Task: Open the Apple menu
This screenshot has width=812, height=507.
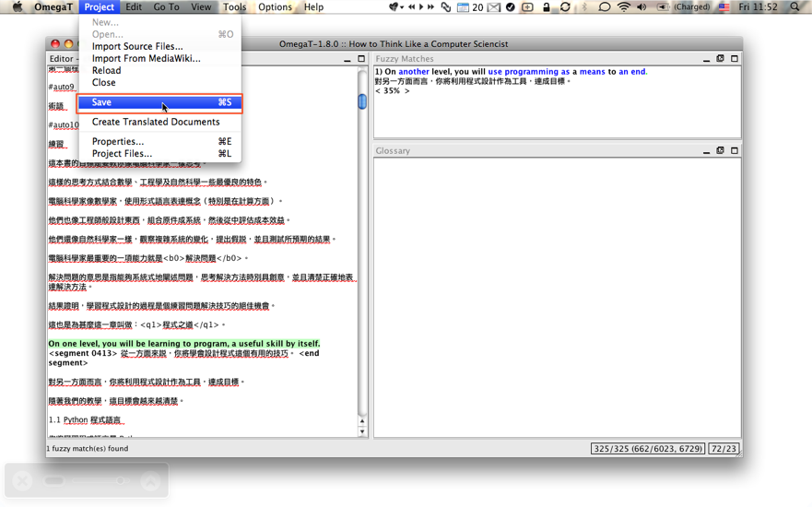Action: coord(18,6)
